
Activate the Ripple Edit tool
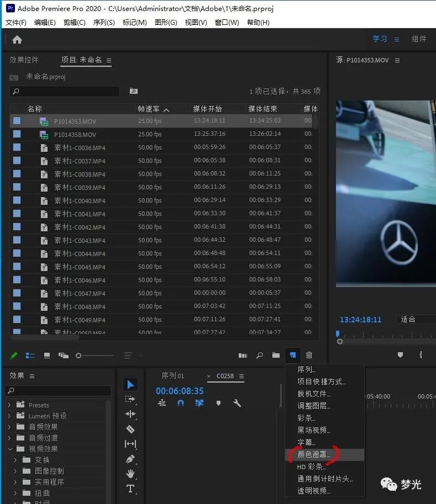tap(130, 414)
